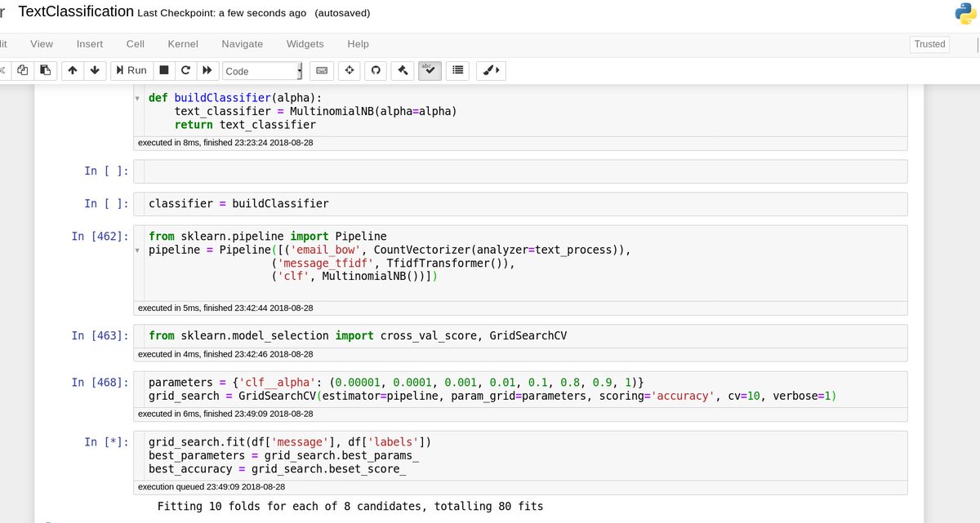Viewport: 980px width, 523px height.
Task: Click the In [468] cell prompt
Action: (x=100, y=382)
